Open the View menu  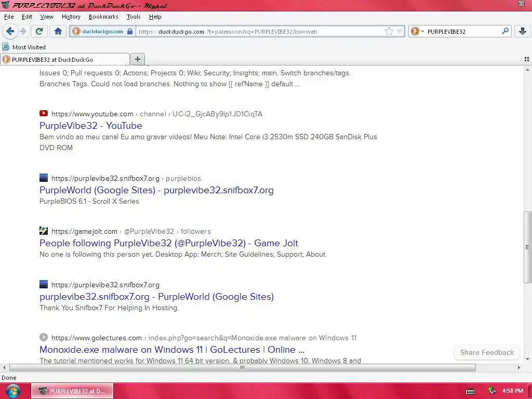pos(46,17)
